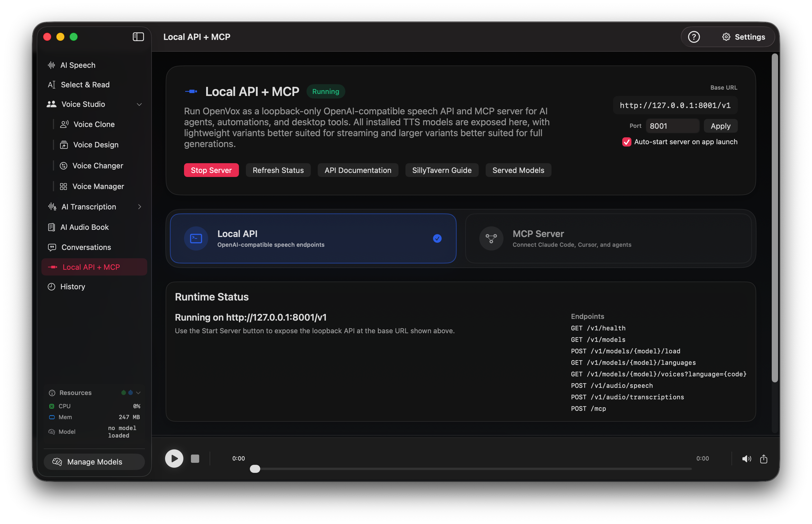Open the AI Transcription sidebar label
812x524 pixels.
point(89,207)
